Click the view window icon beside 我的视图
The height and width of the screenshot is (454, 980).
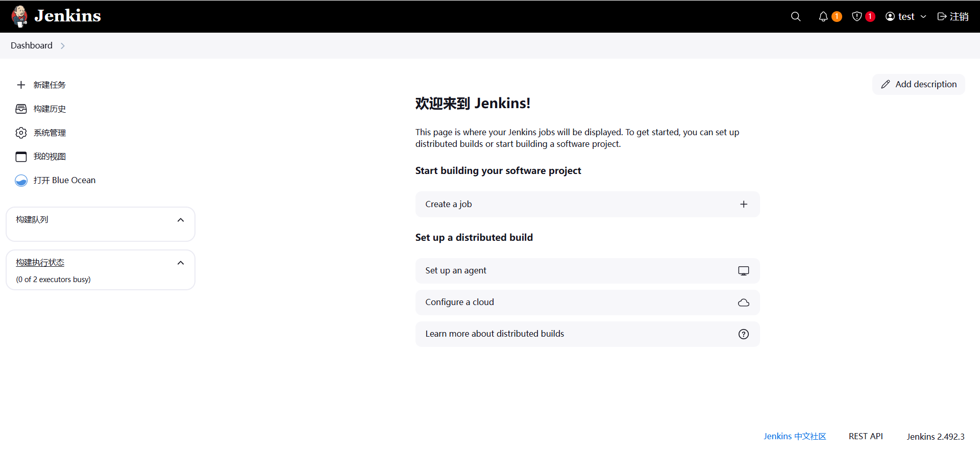click(21, 157)
